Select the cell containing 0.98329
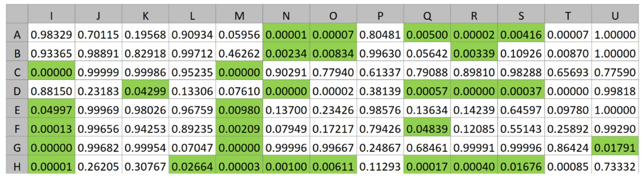Viewport: 644px width, 180px height. click(51, 35)
